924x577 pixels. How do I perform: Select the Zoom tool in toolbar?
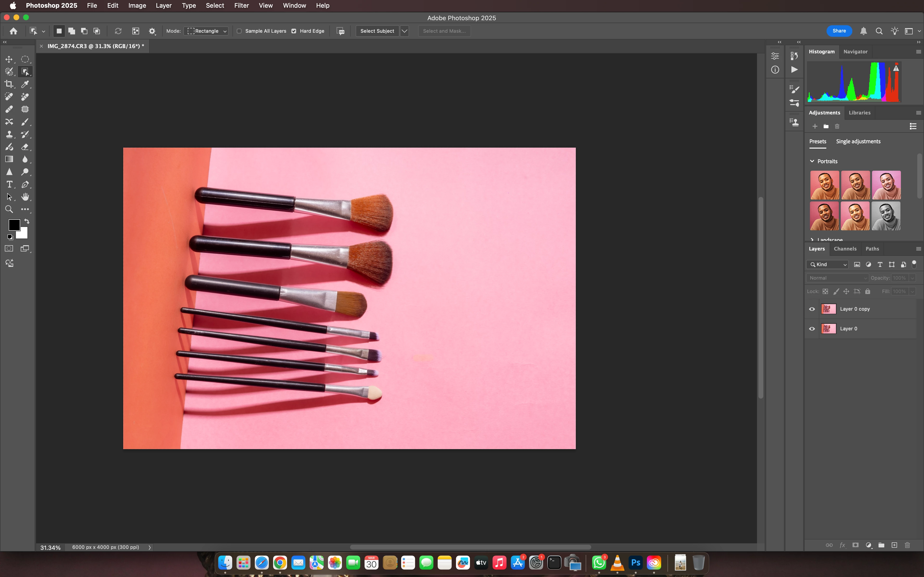pyautogui.click(x=9, y=209)
